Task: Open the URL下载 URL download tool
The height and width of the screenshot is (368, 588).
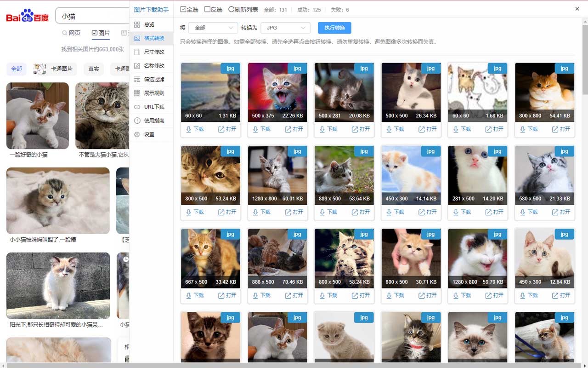Action: coord(151,107)
